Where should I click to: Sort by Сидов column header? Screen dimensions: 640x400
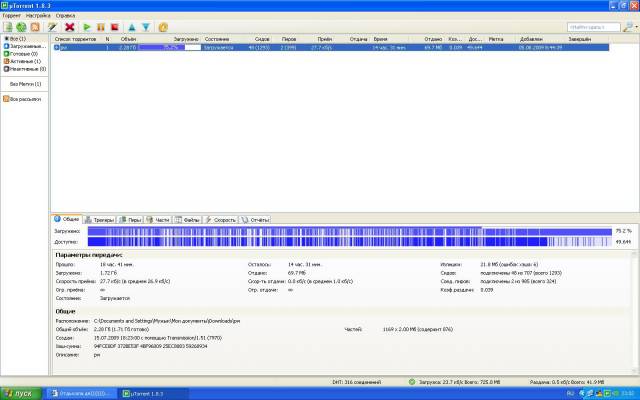click(x=262, y=39)
